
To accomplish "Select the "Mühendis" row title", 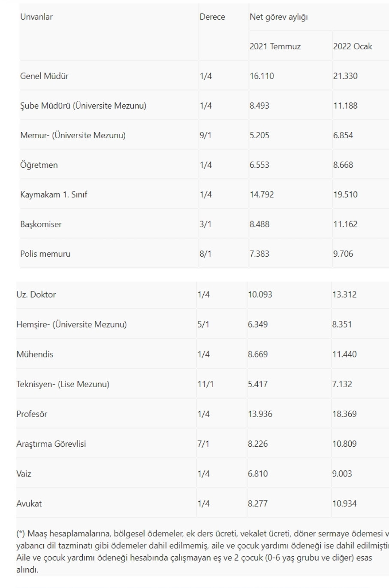I will [35, 354].
